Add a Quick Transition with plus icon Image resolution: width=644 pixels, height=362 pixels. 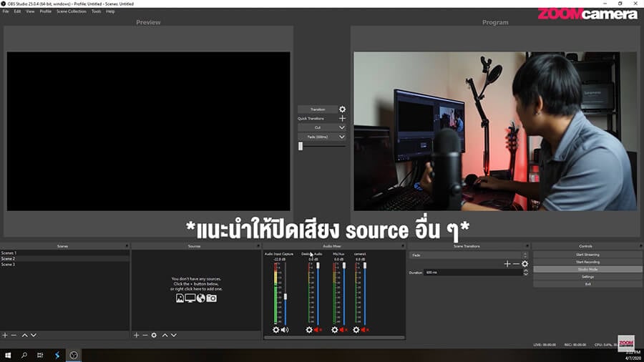(343, 119)
